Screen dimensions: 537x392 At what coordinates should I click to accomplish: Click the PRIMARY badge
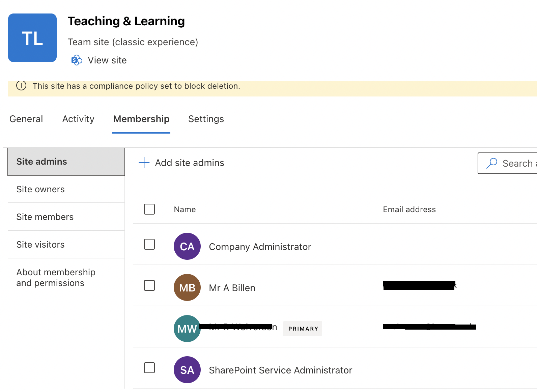tap(303, 329)
